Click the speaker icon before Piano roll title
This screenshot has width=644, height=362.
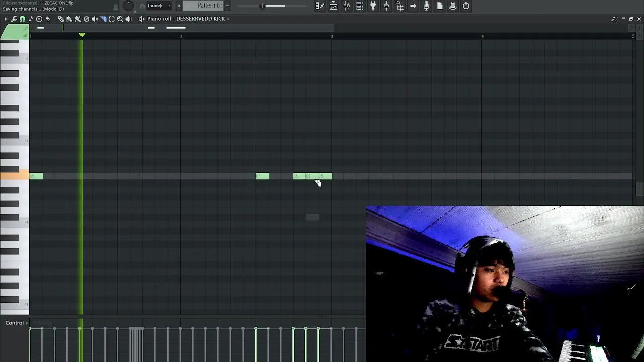pos(142,19)
